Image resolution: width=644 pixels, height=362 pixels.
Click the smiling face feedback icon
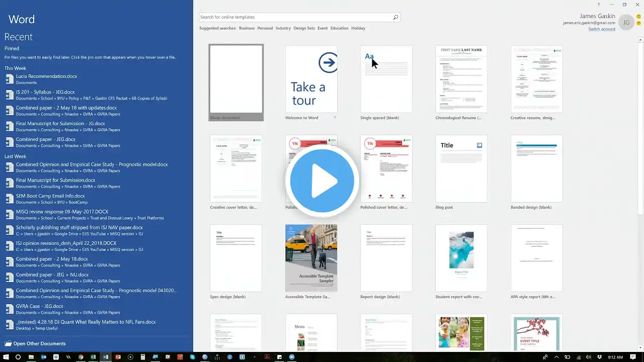click(639, 17)
